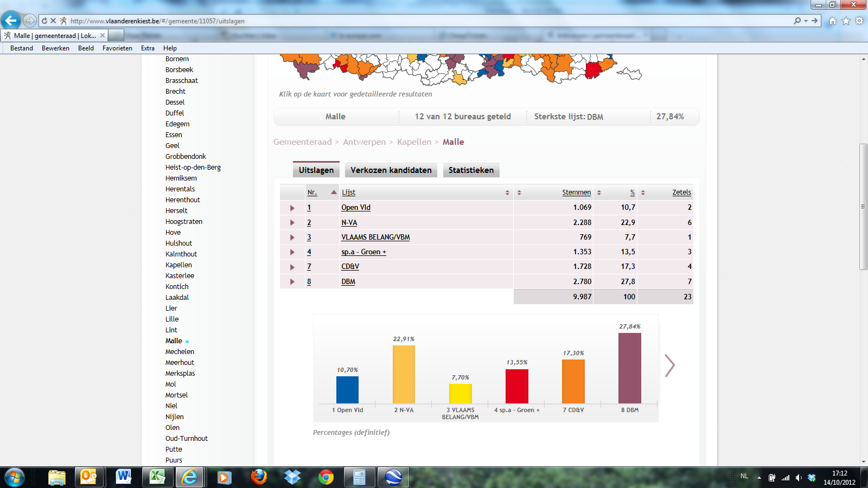Switch to the Uitslagen tab
The image size is (868, 488).
(x=316, y=170)
